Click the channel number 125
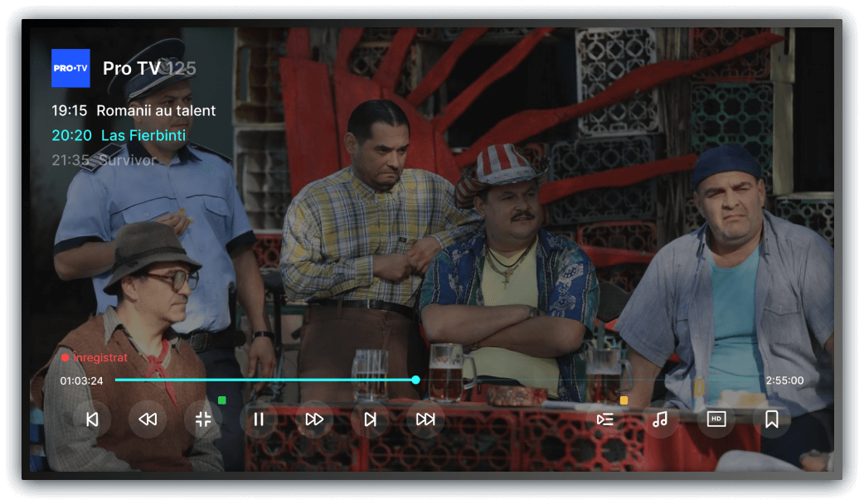The width and height of the screenshot is (864, 504). [x=182, y=68]
